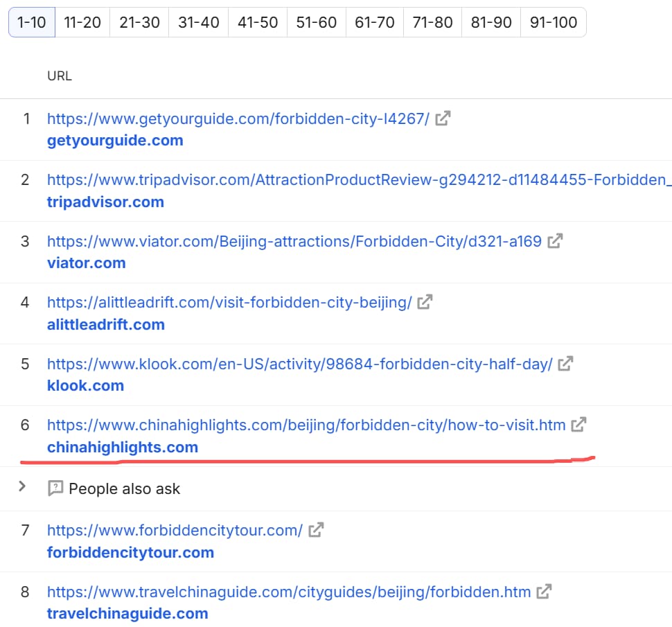Open the chinahighlights how-to-visit URL link
The width and height of the screenshot is (672, 627).
tap(306, 425)
